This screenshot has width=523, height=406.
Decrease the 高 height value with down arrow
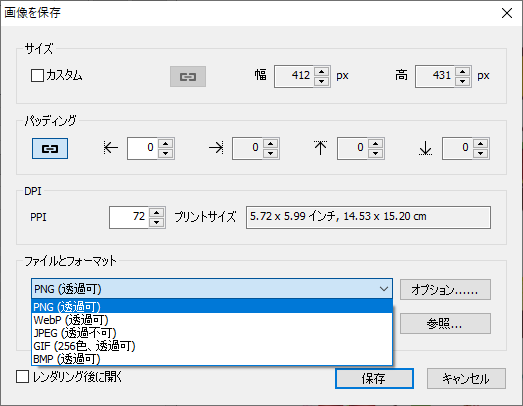click(x=463, y=81)
